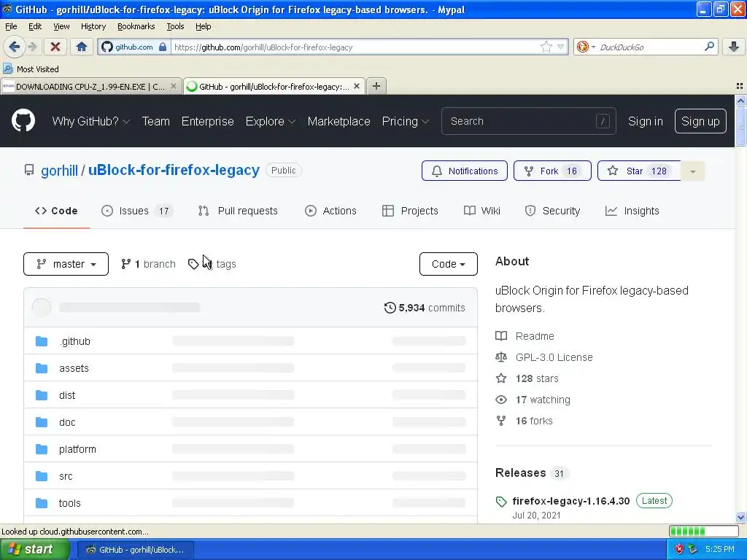Open the Pull requests tab
The image size is (747, 560).
pos(238,211)
